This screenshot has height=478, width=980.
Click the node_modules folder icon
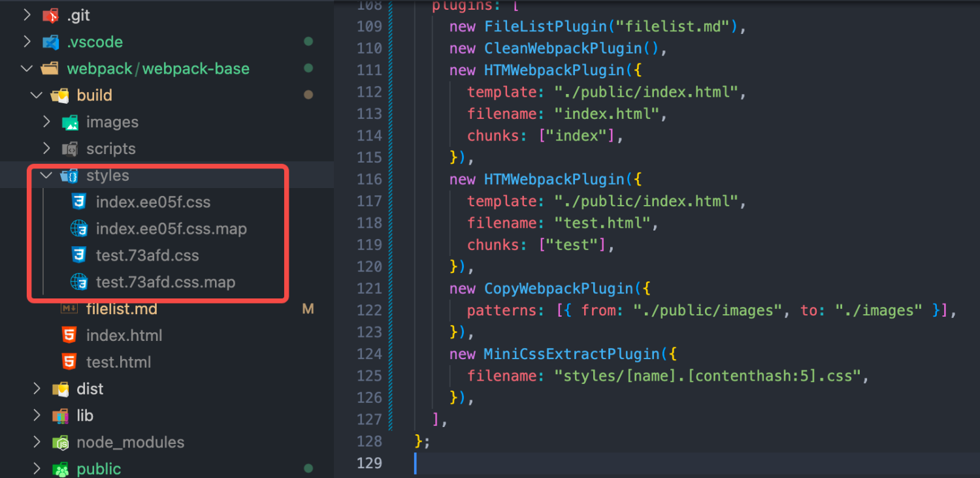(60, 443)
